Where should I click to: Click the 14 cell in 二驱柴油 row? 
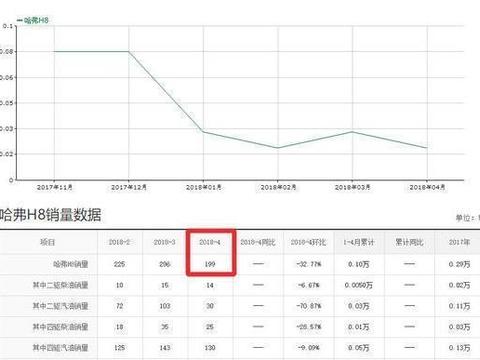tap(210, 285)
